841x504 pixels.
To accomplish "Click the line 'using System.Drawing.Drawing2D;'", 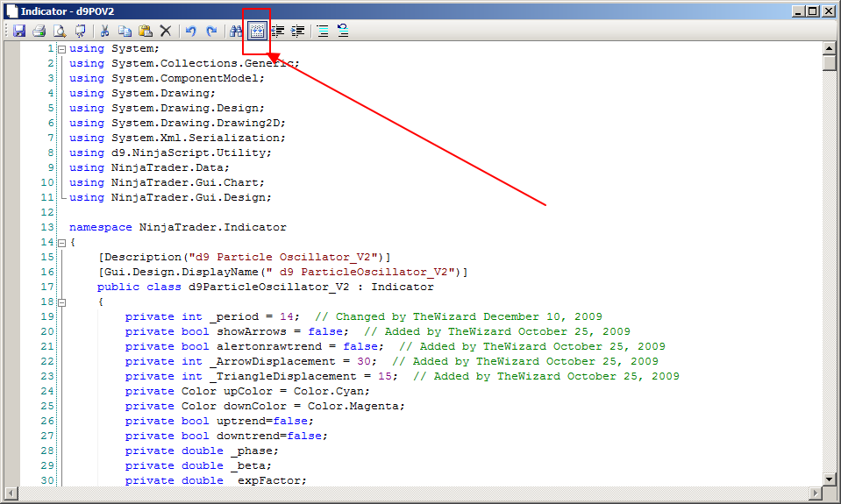I will click(x=177, y=123).
